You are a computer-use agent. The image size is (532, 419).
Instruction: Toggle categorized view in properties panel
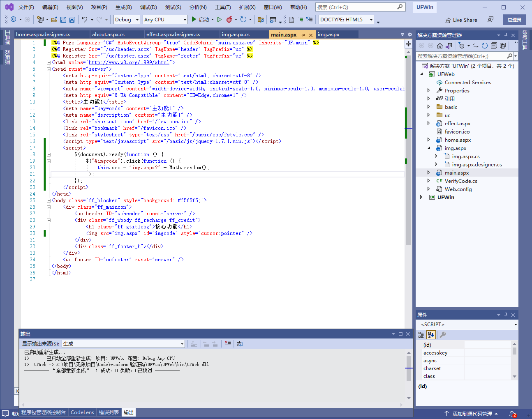[x=421, y=335]
